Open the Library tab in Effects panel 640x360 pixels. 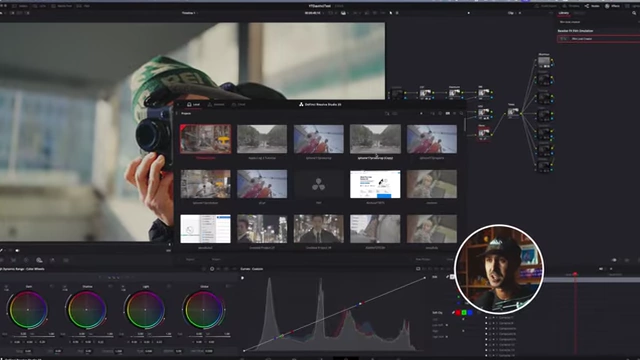(564, 13)
